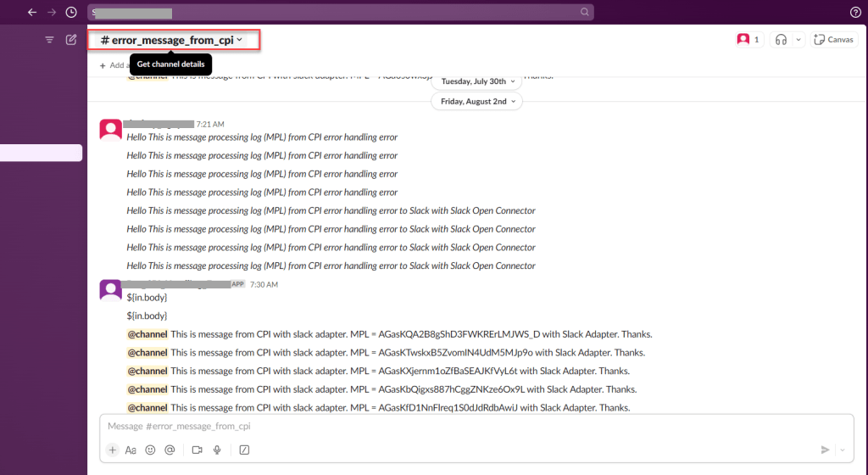Image resolution: width=868 pixels, height=475 pixels.
Task: View channel members count
Action: click(x=748, y=39)
